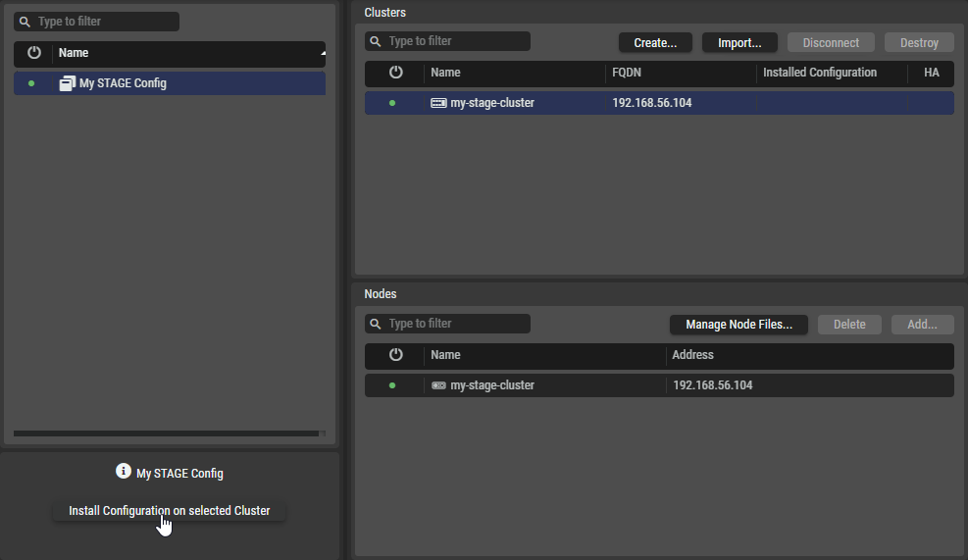
Task: Click the info icon next to My STAGE Config
Action: point(124,472)
